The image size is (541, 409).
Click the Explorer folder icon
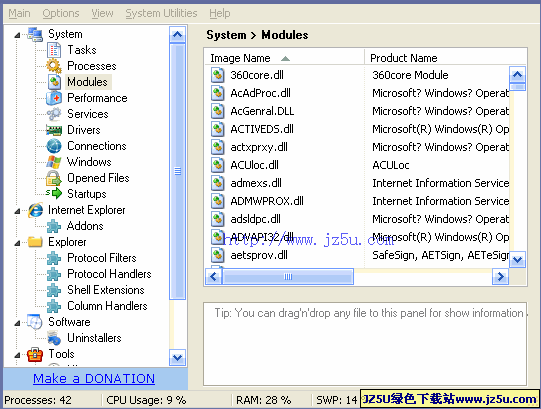pyautogui.click(x=35, y=242)
